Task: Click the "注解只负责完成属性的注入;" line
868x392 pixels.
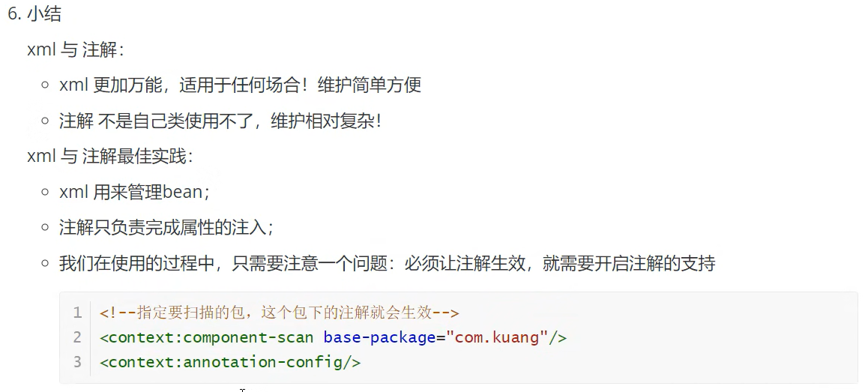Action: coord(166,227)
